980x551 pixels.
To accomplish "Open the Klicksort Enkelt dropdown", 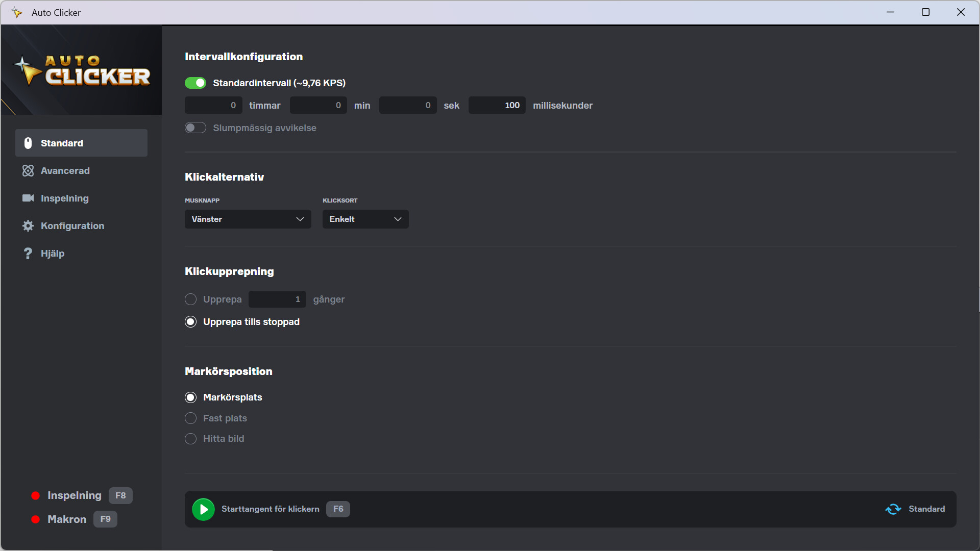I will click(x=365, y=219).
